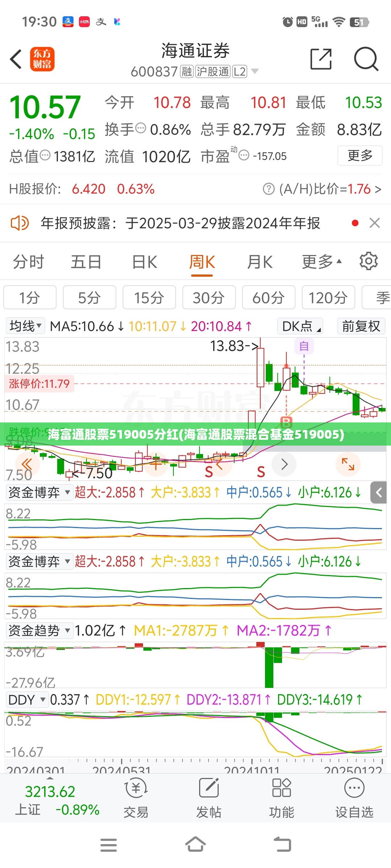
Task: Tap the green 海富通股票519005分红 banner
Action: point(195,434)
